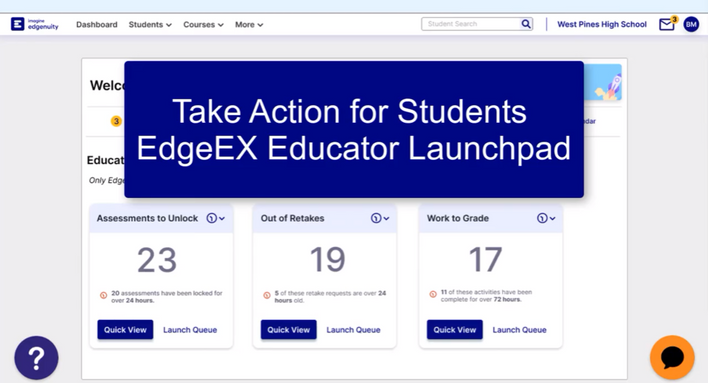The width and height of the screenshot is (708, 383).
Task: Click the yellow 3 notification badge in welcome row
Action: 116,121
